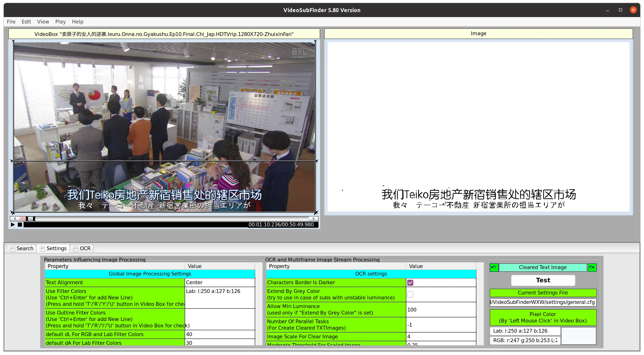Viewport: 644px width, 355px height.
Task: Click the Test button in OCR panel
Action: (542, 280)
